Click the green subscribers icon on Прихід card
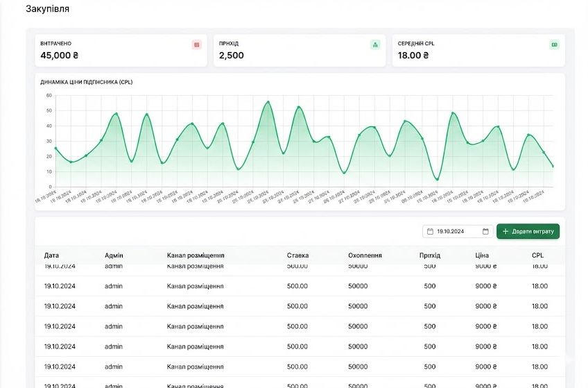Screen dimensions: 588x388 click(375, 44)
